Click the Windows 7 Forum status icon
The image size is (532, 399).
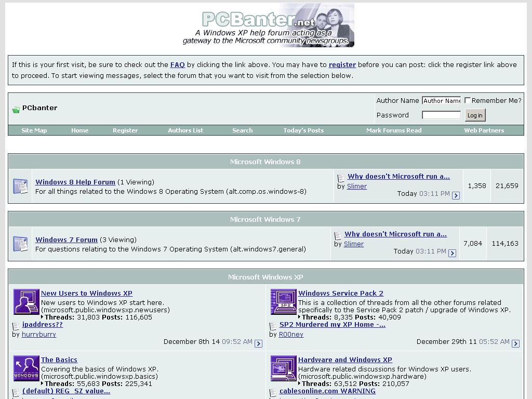[20, 244]
